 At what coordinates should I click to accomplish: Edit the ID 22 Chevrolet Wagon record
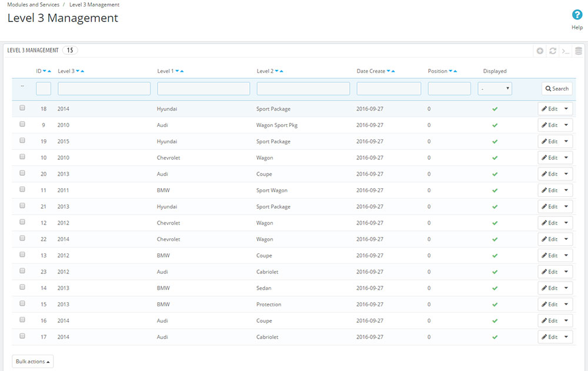(549, 239)
